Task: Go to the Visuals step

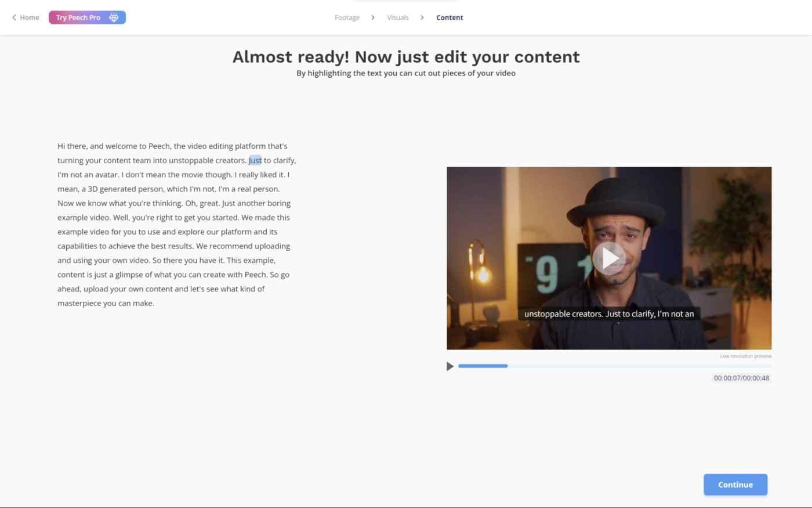Action: click(398, 17)
